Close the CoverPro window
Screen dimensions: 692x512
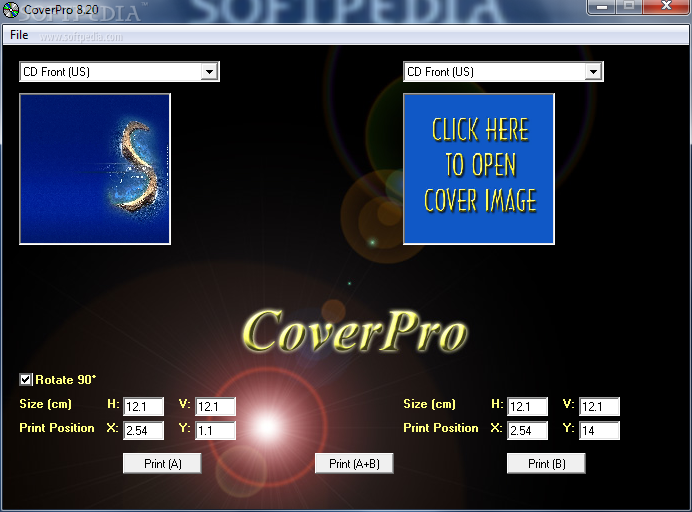[x=666, y=6]
